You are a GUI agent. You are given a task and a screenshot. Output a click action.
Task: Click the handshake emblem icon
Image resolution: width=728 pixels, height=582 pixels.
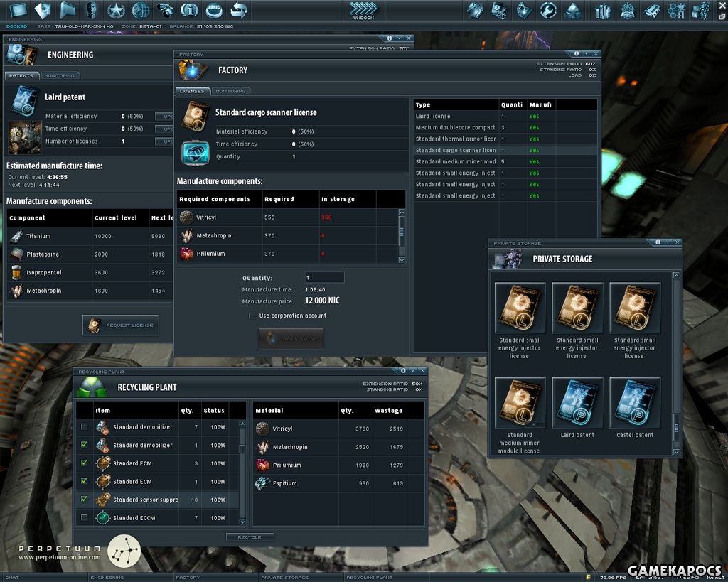628,10
